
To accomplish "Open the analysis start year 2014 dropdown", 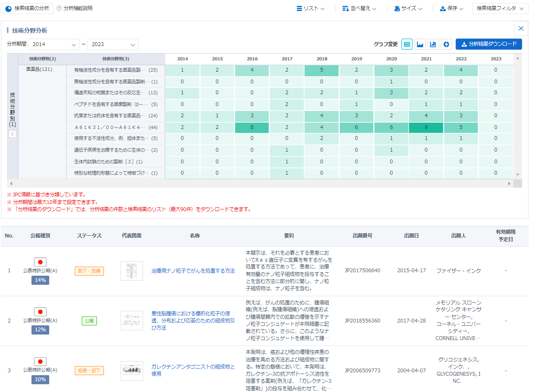I will click(54, 44).
